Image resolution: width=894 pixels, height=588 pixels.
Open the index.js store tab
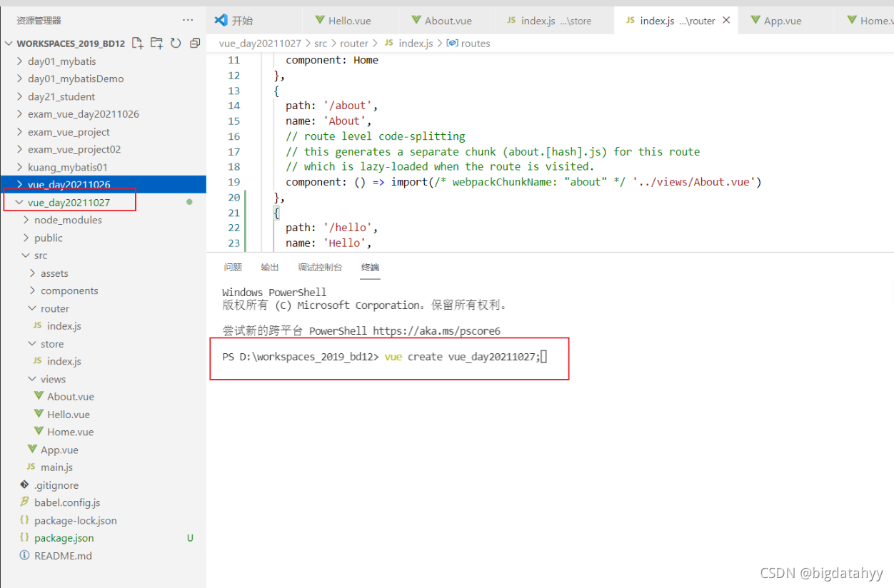553,21
